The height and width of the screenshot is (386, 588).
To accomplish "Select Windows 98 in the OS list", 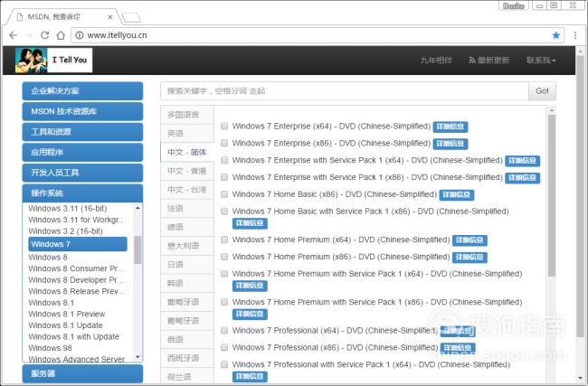I will coord(50,348).
